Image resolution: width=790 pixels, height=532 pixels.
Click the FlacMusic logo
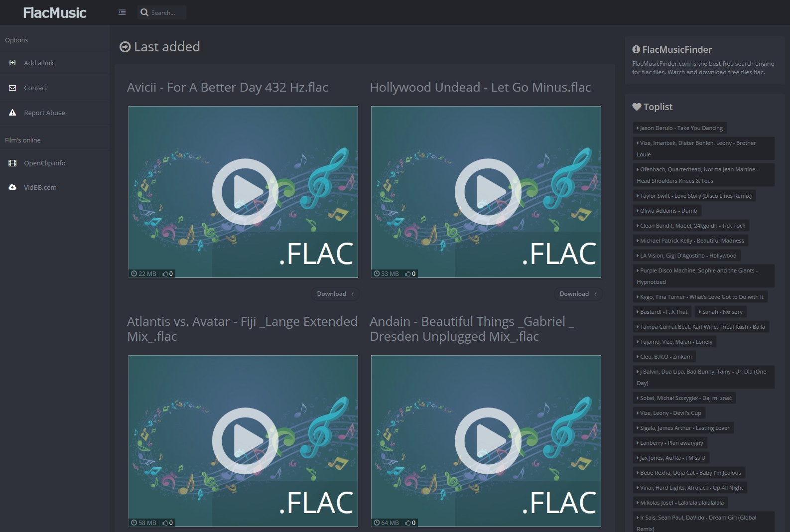click(x=55, y=12)
